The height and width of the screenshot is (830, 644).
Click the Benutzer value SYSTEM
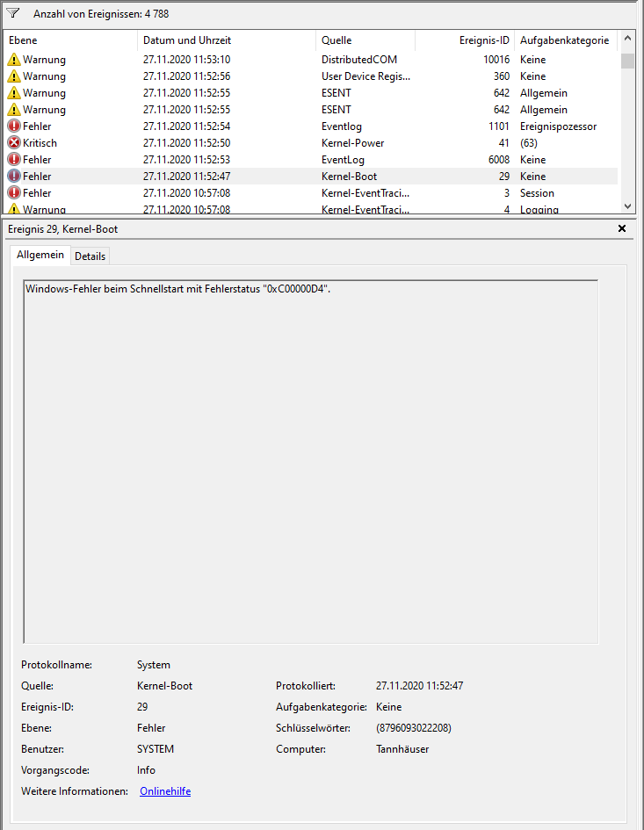tap(156, 749)
